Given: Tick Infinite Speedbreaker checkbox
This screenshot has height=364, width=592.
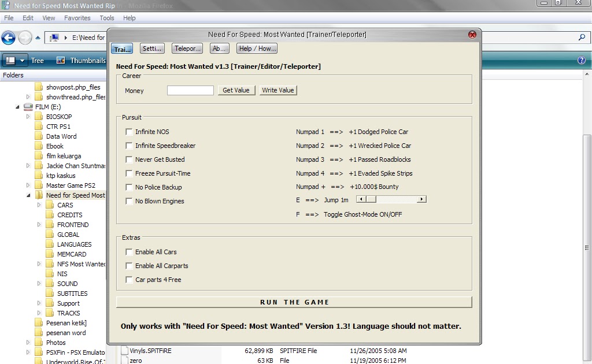Looking at the screenshot, I should 129,146.
